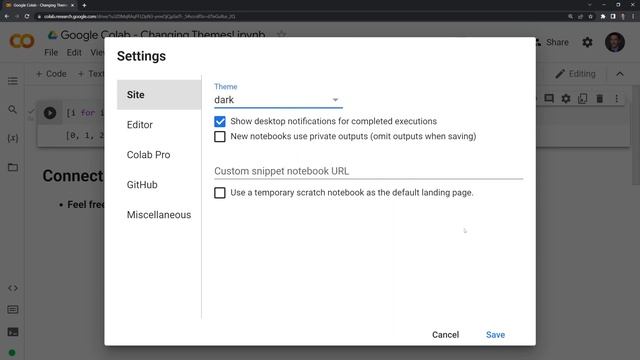
Task: Collapse the header using the chevron up
Action: pyautogui.click(x=620, y=74)
